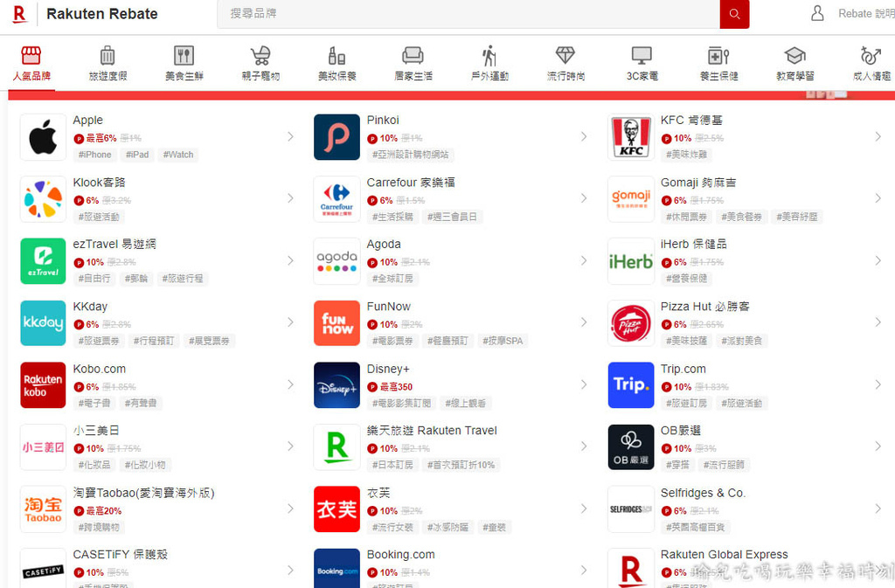Select the 美妝保養 category tab
895x588 pixels.
coord(336,63)
